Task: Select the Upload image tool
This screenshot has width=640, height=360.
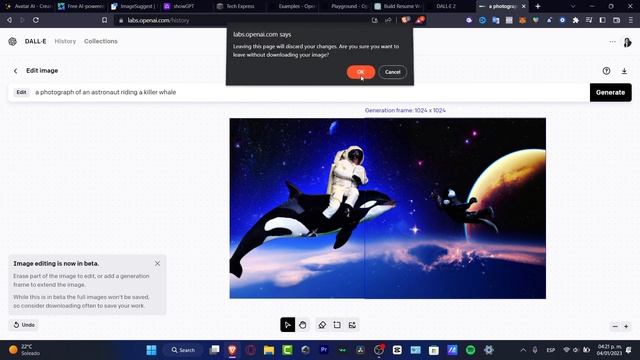Action: pos(352,325)
